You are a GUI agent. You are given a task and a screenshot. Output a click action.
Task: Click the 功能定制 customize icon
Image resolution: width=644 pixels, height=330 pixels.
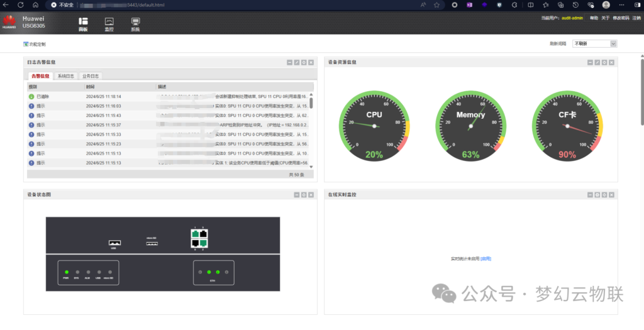[x=25, y=44]
